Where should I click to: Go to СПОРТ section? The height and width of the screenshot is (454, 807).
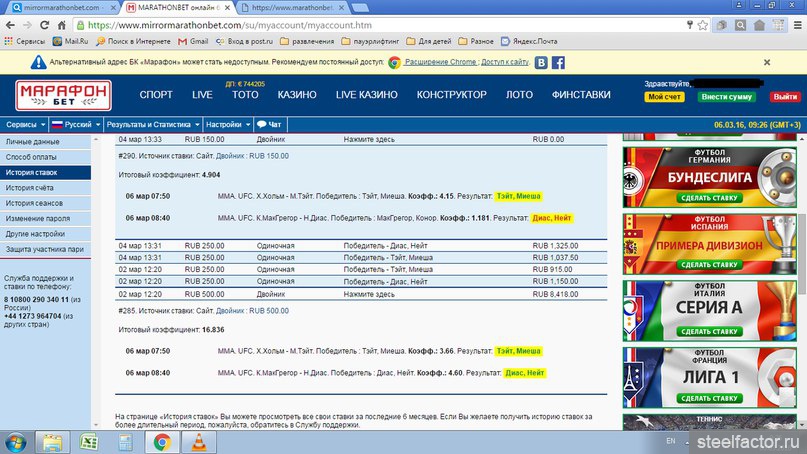[x=156, y=95]
